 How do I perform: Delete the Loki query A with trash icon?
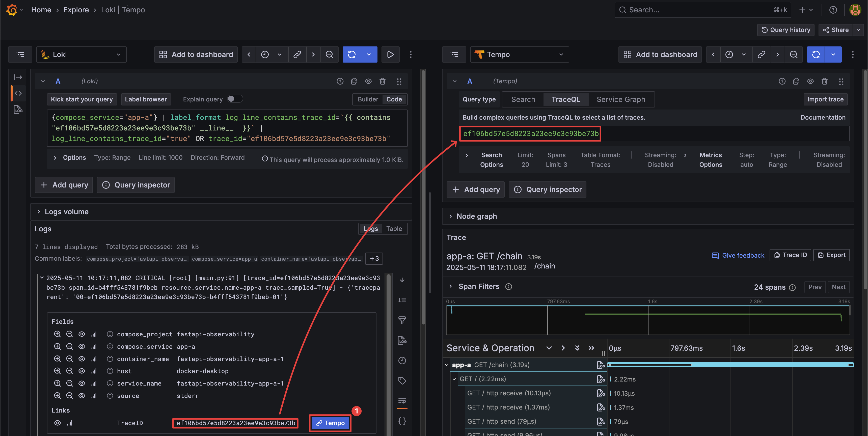pos(383,81)
